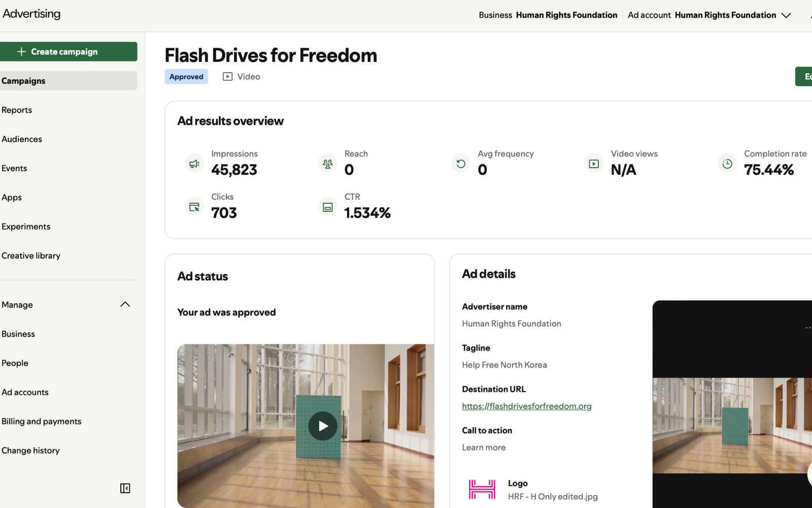Click the Clicks cursor icon
Screen dimensions: 812x508
tap(194, 207)
